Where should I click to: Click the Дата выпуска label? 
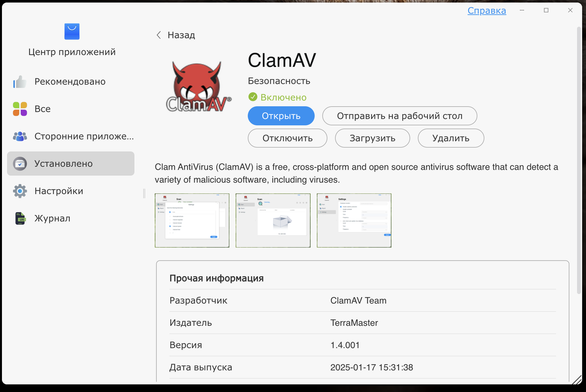201,367
